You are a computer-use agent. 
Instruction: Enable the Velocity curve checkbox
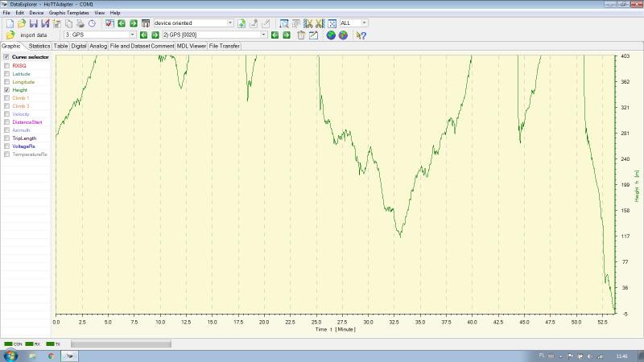(x=7, y=114)
